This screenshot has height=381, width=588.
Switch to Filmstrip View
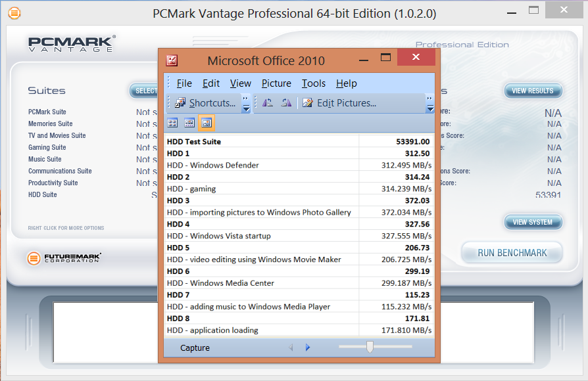pyautogui.click(x=189, y=123)
